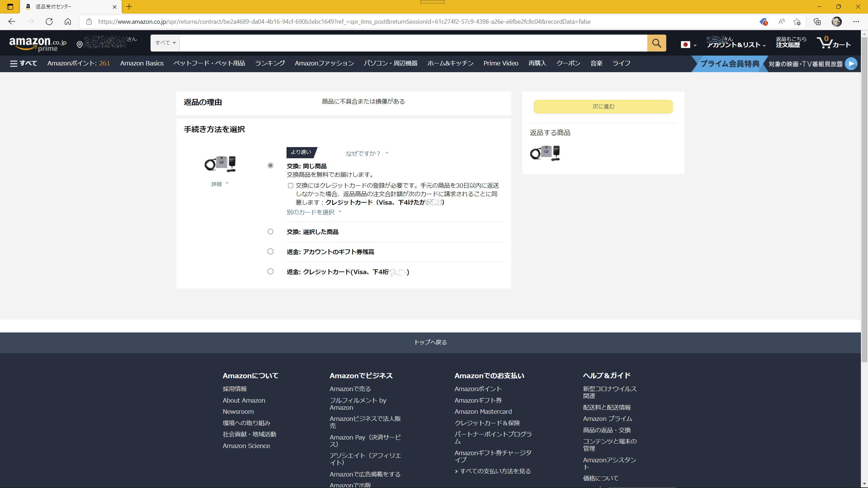Viewport: 868px width, 488px height.
Task: Open About Amazon footer link
Action: [x=244, y=400]
